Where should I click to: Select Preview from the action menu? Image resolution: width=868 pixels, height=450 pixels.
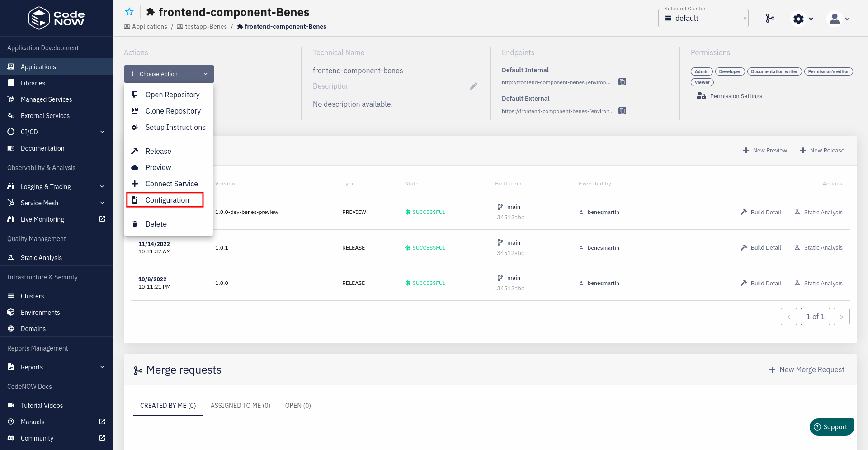[x=168, y=167]
